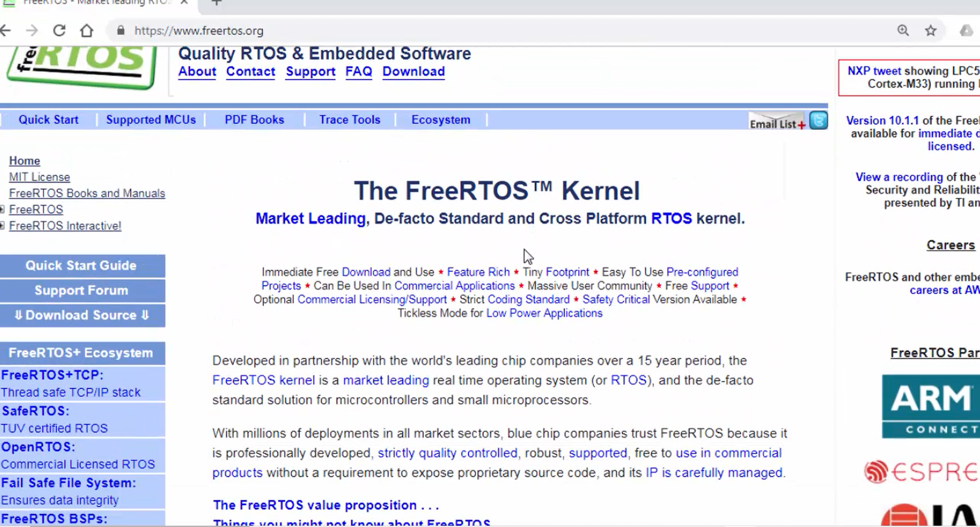Image resolution: width=980 pixels, height=527 pixels.
Task: Click the RTOS link in subtitle
Action: pos(671,219)
